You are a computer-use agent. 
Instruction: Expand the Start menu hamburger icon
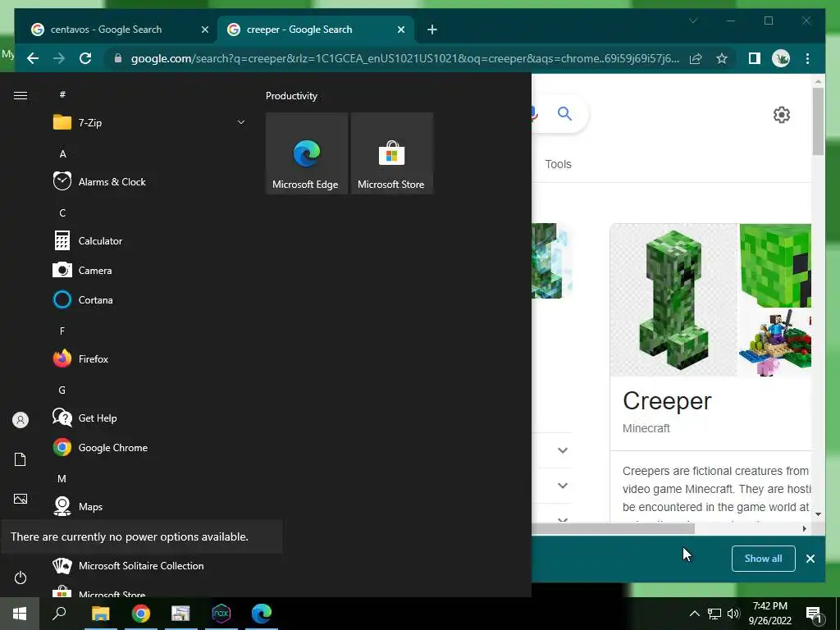tap(21, 95)
